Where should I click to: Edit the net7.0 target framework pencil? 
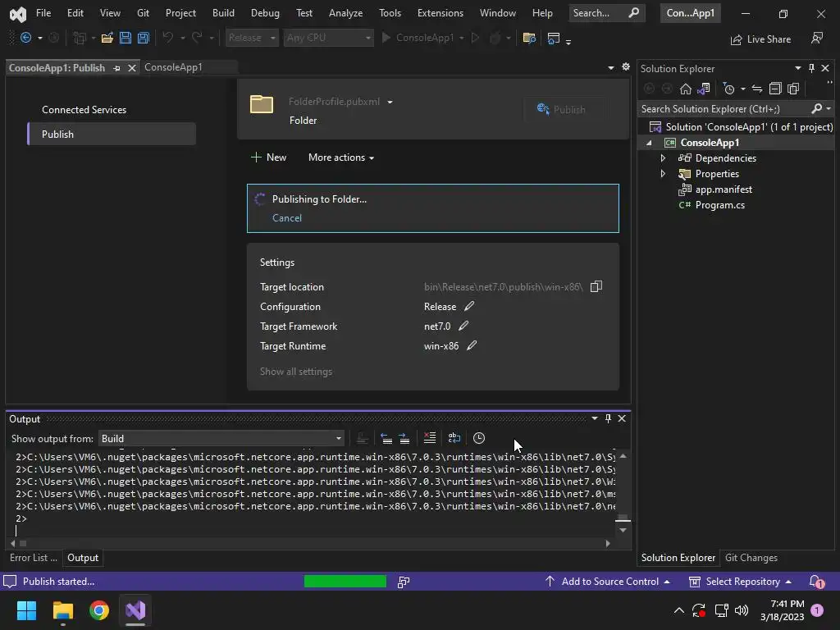(463, 326)
